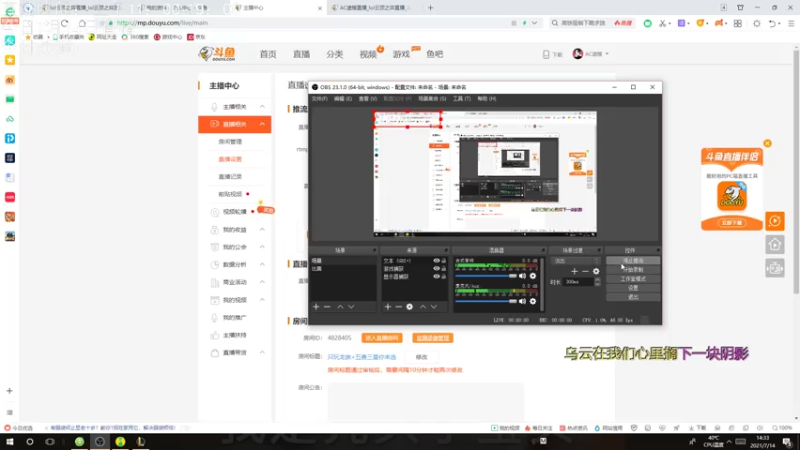This screenshot has width=800, height=450.
Task: Click the user avatar in Douyu header
Action: [578, 54]
